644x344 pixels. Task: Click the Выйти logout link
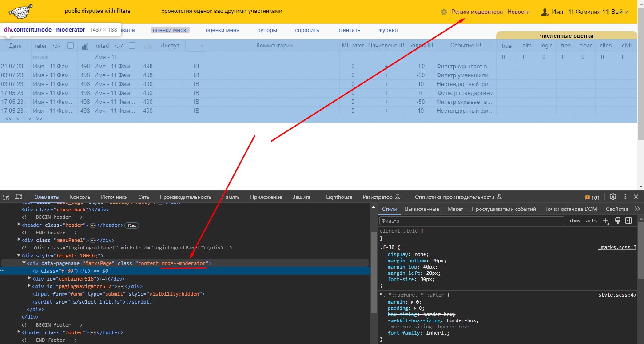(620, 12)
